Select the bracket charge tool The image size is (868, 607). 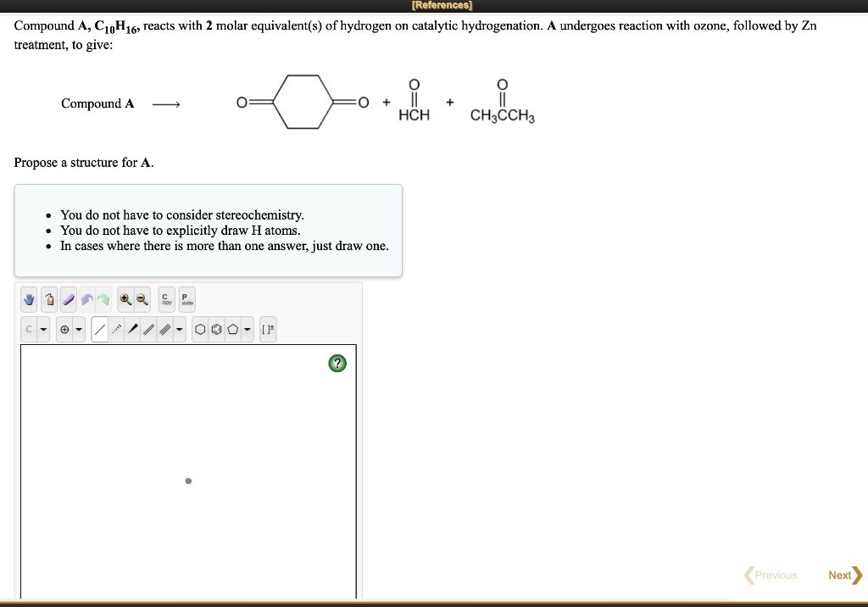268,329
